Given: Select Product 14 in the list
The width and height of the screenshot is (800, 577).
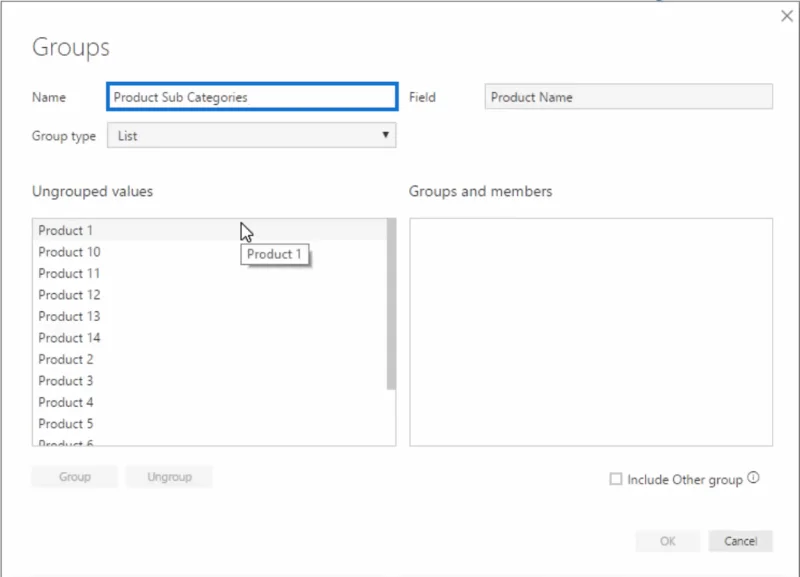Looking at the screenshot, I should click(210, 337).
